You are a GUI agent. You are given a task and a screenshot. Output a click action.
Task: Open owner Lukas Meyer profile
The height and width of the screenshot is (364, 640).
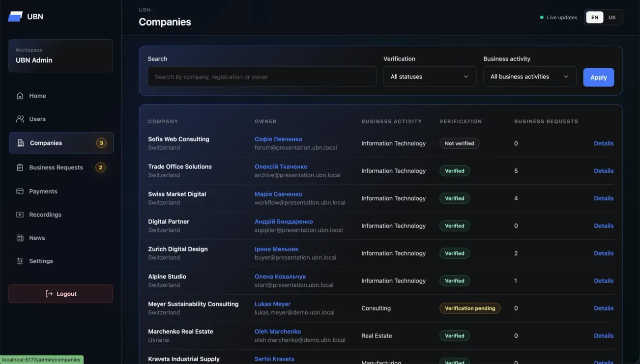click(272, 304)
